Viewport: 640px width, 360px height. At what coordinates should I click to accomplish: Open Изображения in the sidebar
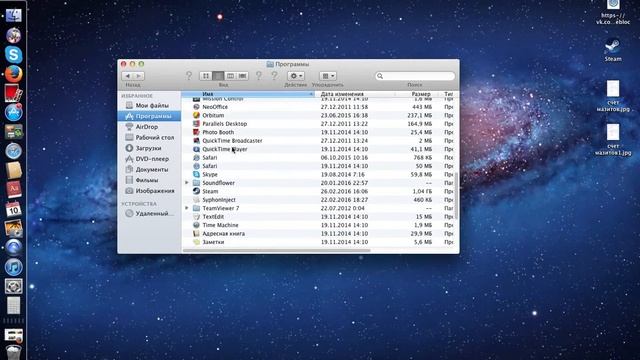click(149, 191)
